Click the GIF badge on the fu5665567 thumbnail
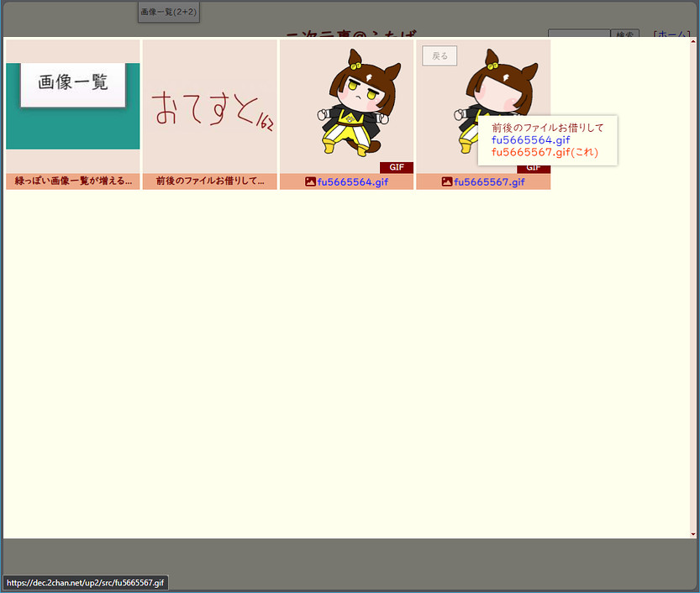This screenshot has width=700, height=593. (x=533, y=168)
